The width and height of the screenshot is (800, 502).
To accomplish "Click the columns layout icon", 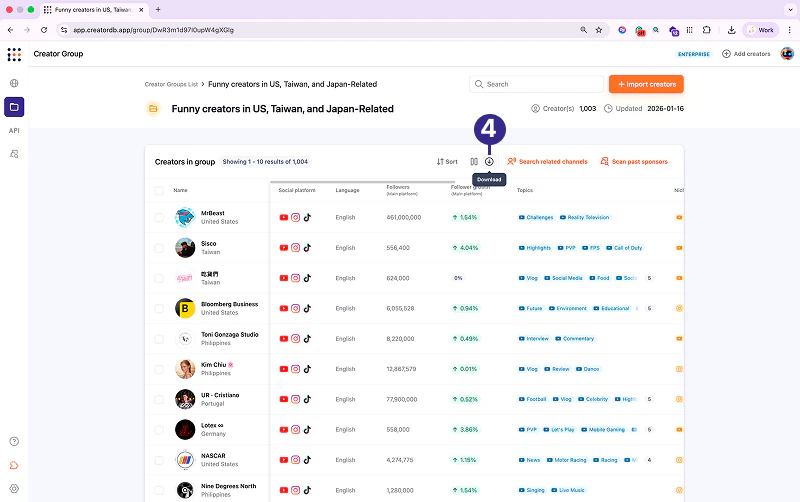I will pyautogui.click(x=474, y=162).
